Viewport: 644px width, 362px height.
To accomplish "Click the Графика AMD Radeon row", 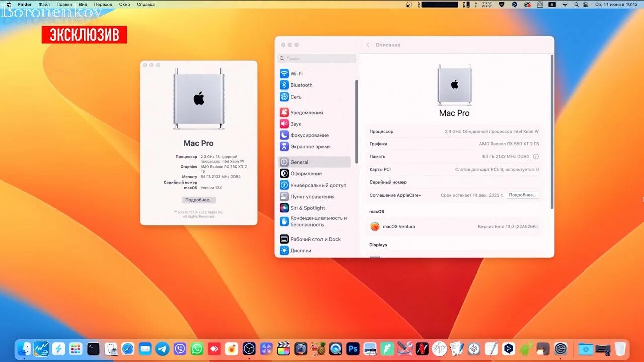I will (x=454, y=144).
